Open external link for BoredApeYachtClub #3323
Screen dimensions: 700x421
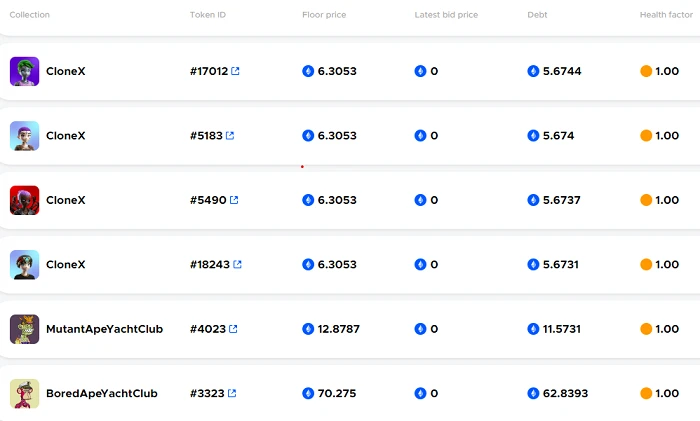tap(232, 393)
